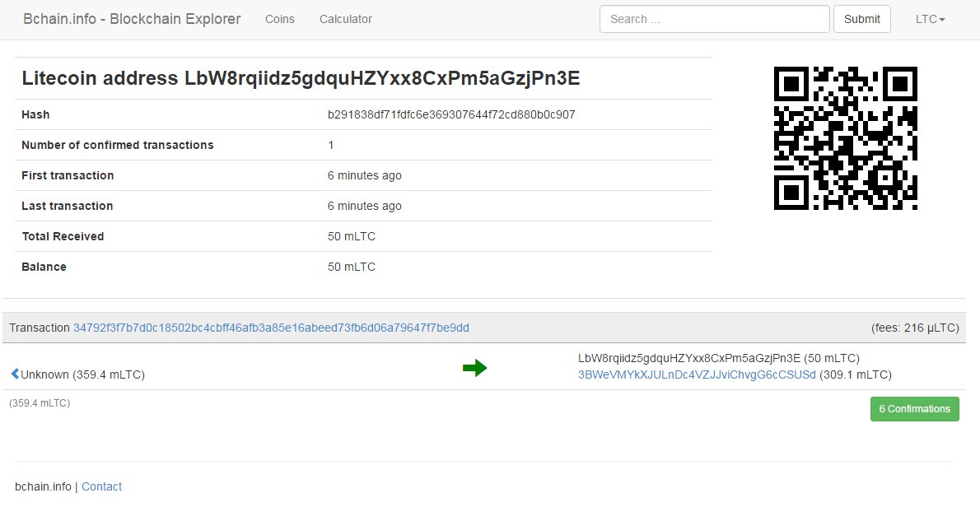Click the Litecoin address heading
Screen dimensions: 980x507
301,78
